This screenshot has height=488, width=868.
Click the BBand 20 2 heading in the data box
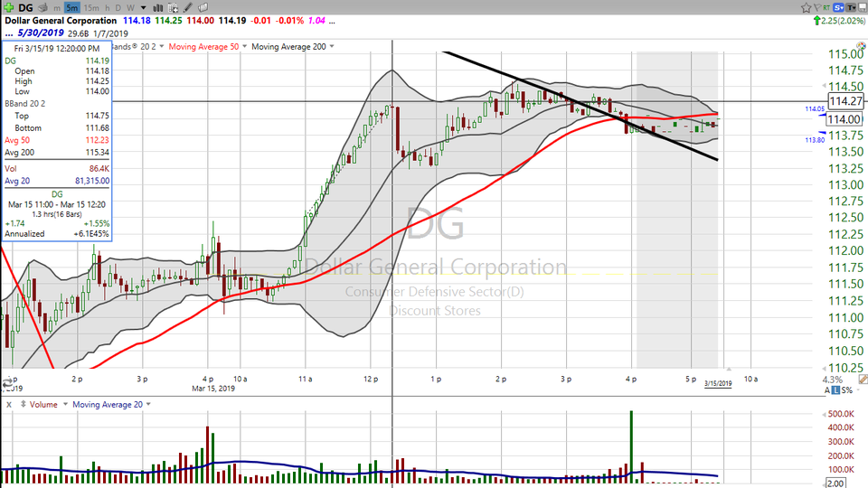click(x=25, y=103)
